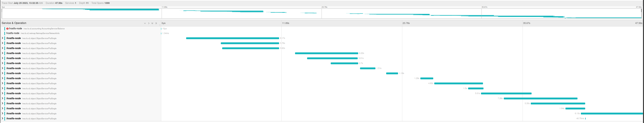Expand the PutSingle row lasting 2.7s
Screen dimensions: 644x123
(3, 63)
